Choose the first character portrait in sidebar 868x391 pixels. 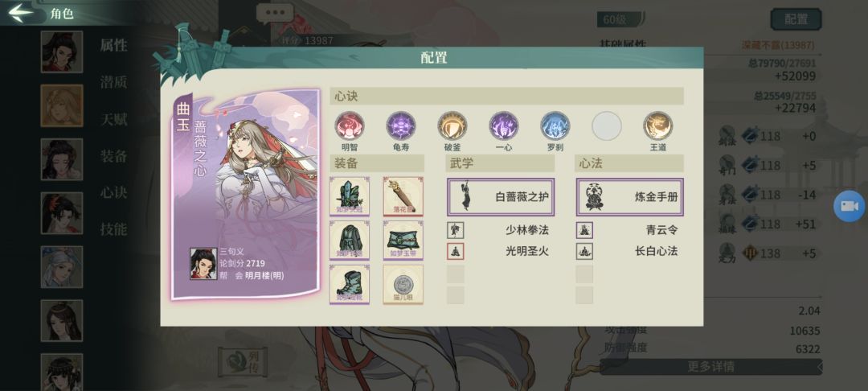tap(61, 51)
